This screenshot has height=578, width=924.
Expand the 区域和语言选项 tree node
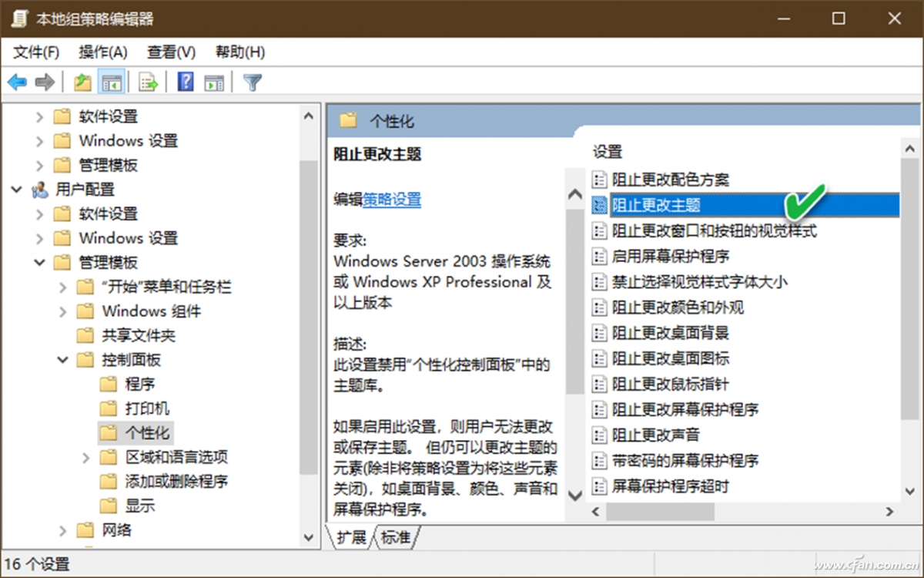tap(86, 457)
